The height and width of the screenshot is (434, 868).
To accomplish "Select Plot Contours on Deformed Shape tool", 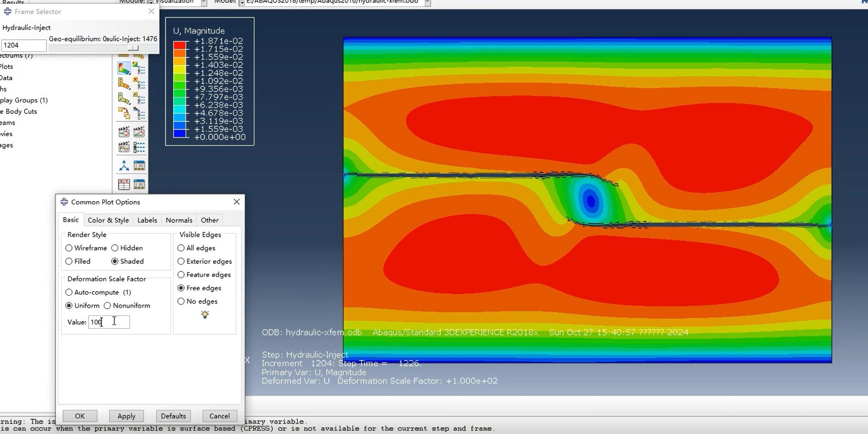I will click(x=123, y=68).
